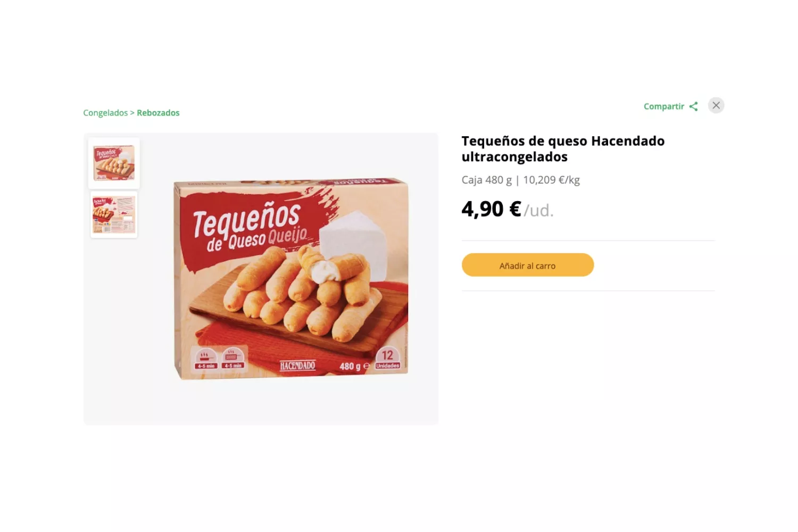Click the Caja 480 g format text
The image size is (798, 532).
click(486, 180)
